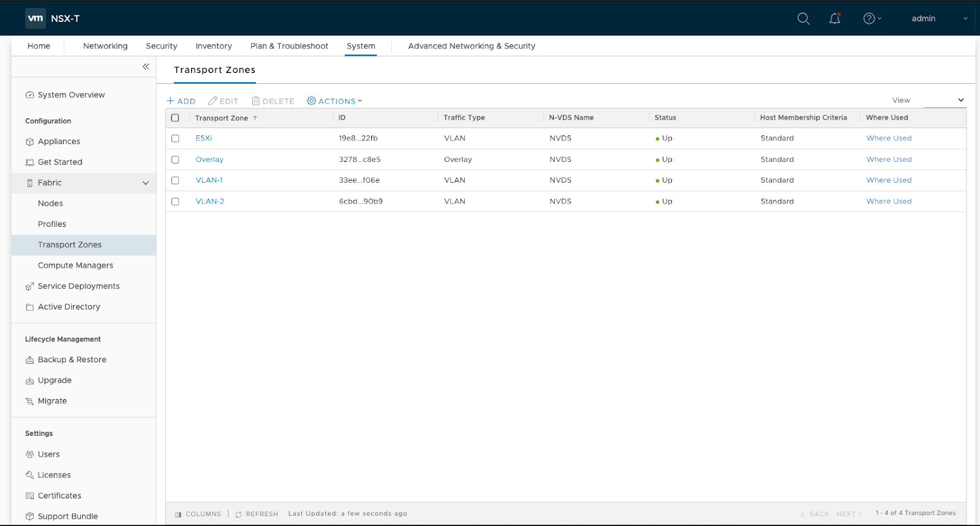This screenshot has width=980, height=526.
Task: Open the ACTIONS dropdown menu
Action: tap(334, 101)
